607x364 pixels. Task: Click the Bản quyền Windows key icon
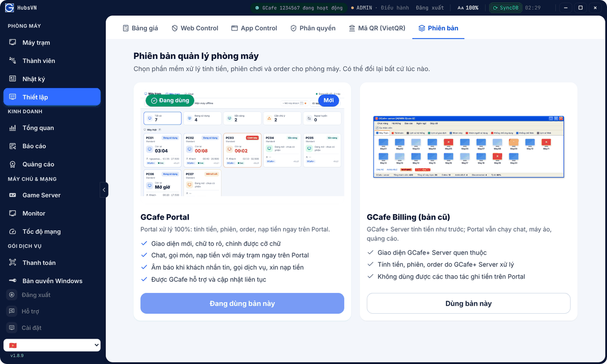pyautogui.click(x=13, y=281)
